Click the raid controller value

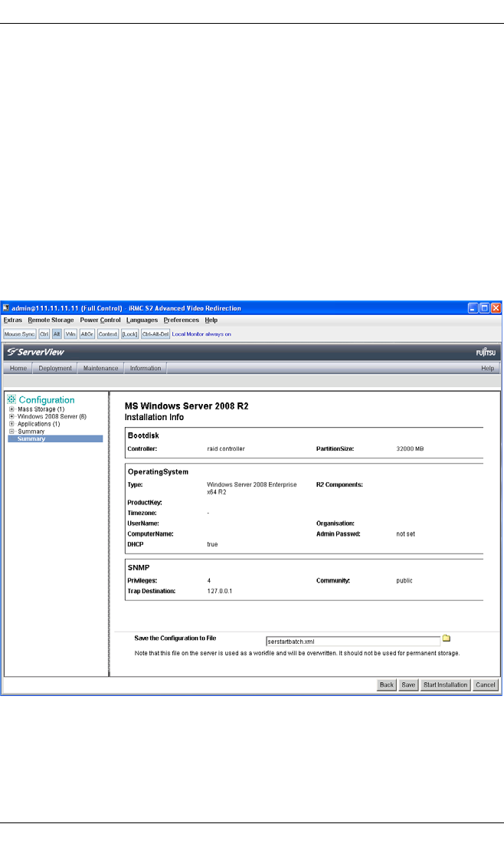click(x=226, y=449)
